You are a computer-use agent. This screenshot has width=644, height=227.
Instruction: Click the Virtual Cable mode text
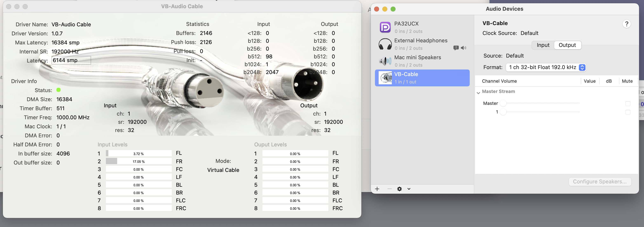(223, 170)
